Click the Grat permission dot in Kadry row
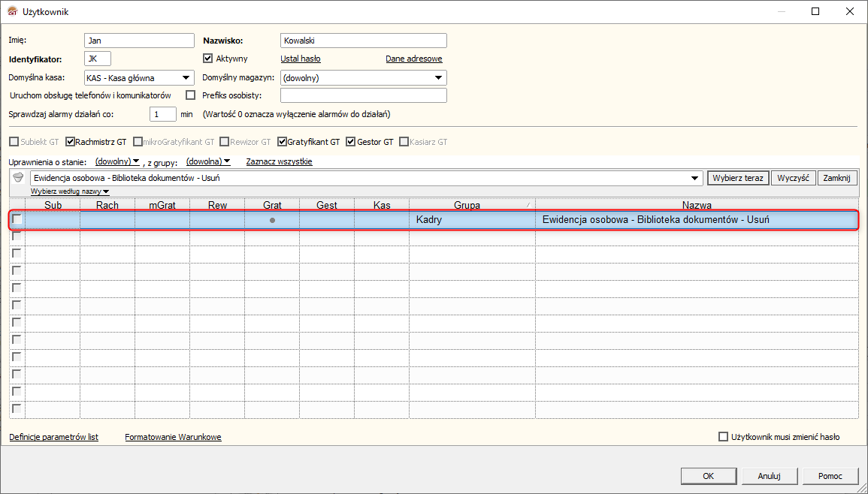The height and width of the screenshot is (494, 868). coord(272,220)
